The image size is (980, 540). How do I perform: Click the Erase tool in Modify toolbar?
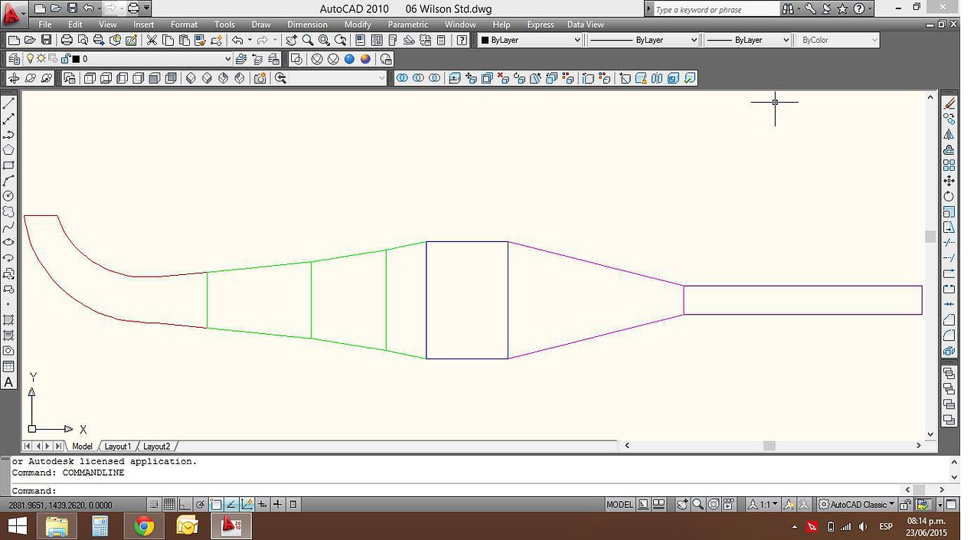(949, 103)
